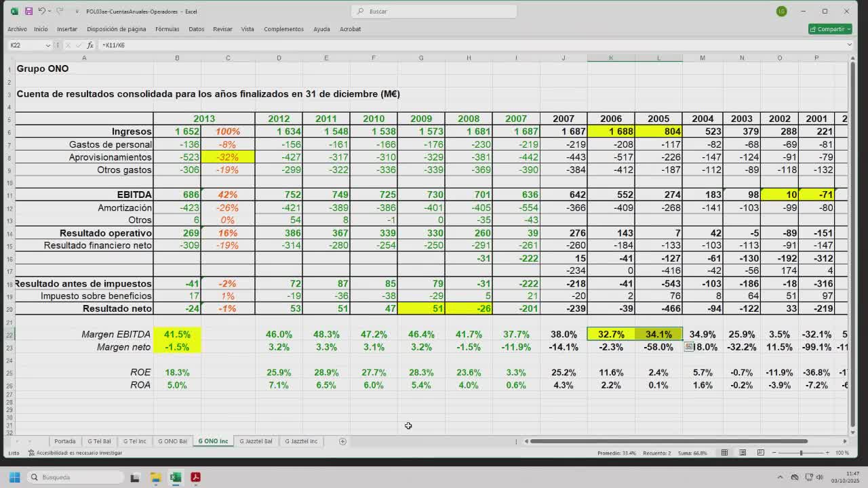Switch to Page Layout view in status bar
The image size is (868, 488).
click(x=743, y=453)
